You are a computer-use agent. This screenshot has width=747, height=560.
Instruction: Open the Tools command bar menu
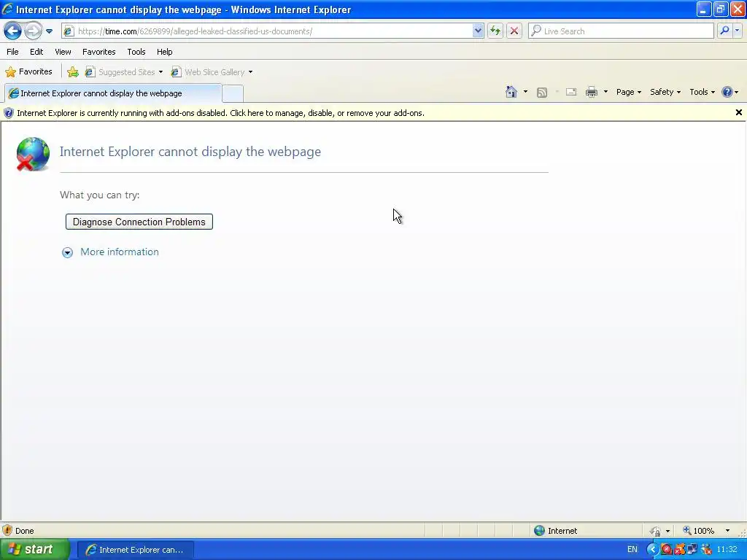(702, 92)
